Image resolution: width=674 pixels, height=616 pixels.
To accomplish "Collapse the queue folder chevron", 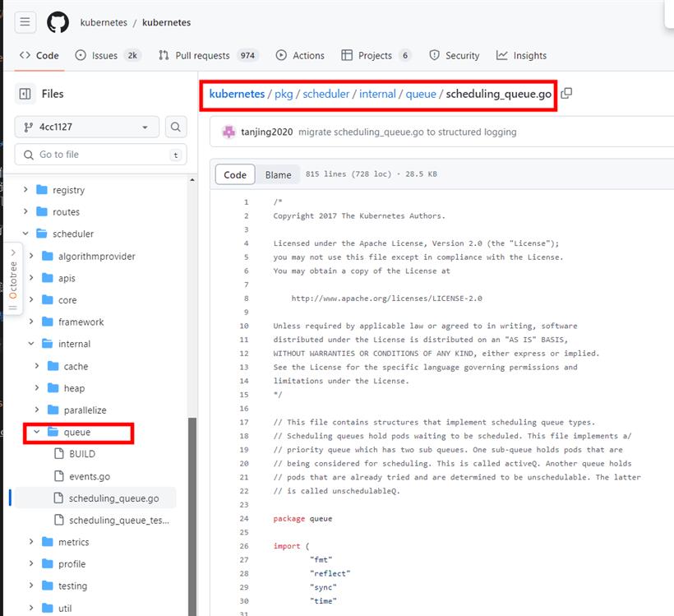I will [x=36, y=432].
